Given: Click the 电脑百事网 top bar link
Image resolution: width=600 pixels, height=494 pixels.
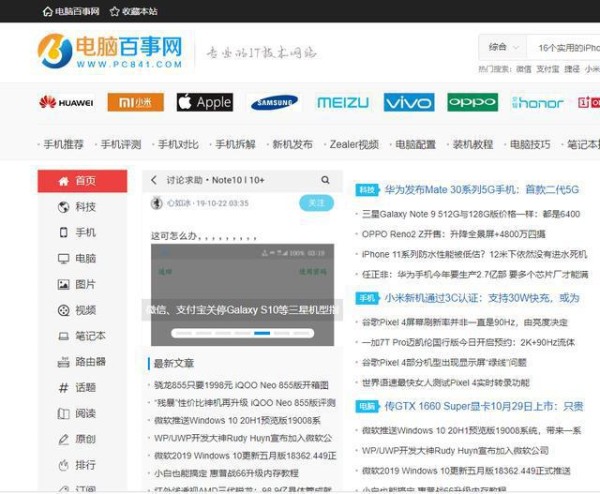Looking at the screenshot, I should click(x=77, y=11).
